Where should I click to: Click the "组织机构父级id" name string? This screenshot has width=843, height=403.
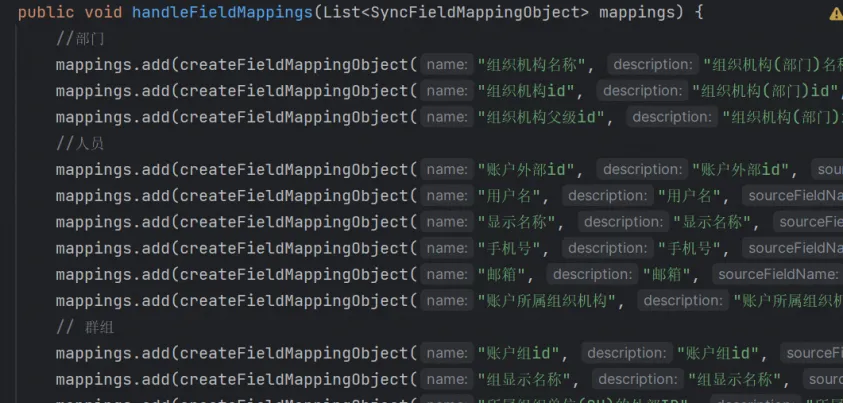click(541, 117)
